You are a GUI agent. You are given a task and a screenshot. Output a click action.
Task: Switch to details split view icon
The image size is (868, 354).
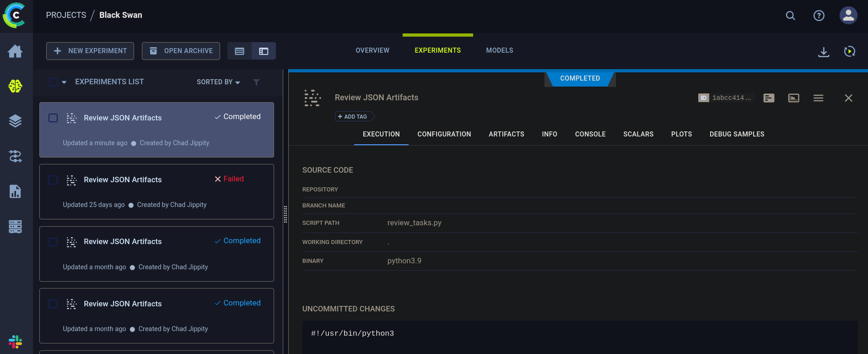pos(264,51)
